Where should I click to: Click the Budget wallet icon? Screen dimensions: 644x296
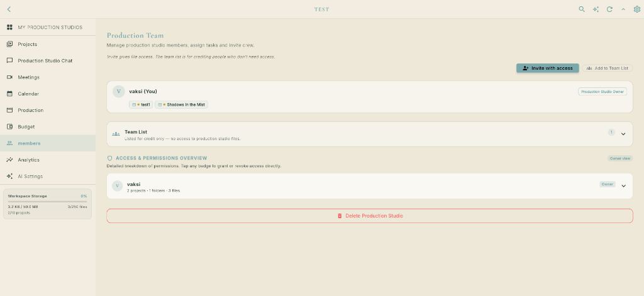pos(10,126)
